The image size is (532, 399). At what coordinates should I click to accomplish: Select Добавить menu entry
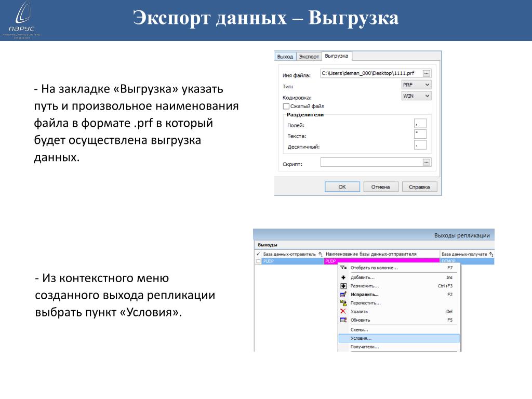pos(399,277)
